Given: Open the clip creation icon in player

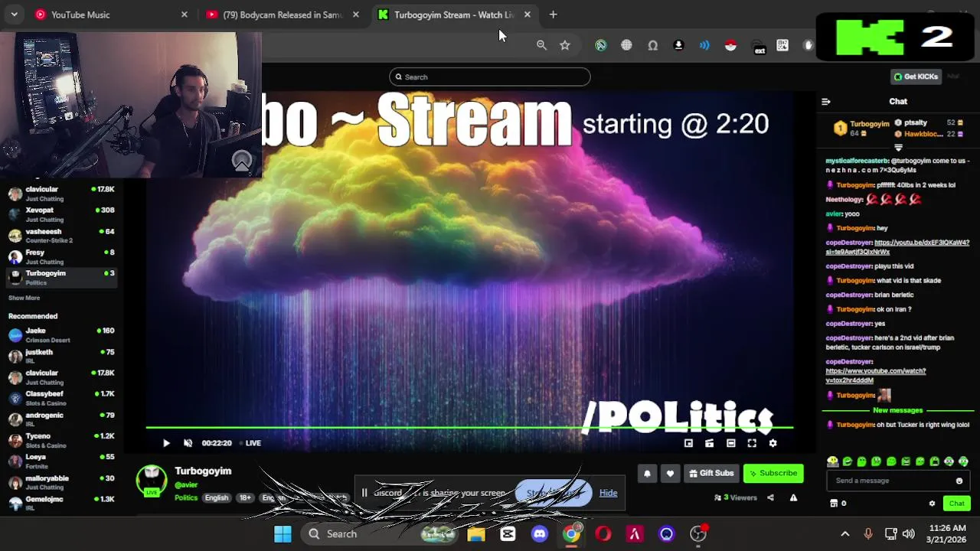Looking at the screenshot, I should click(709, 443).
